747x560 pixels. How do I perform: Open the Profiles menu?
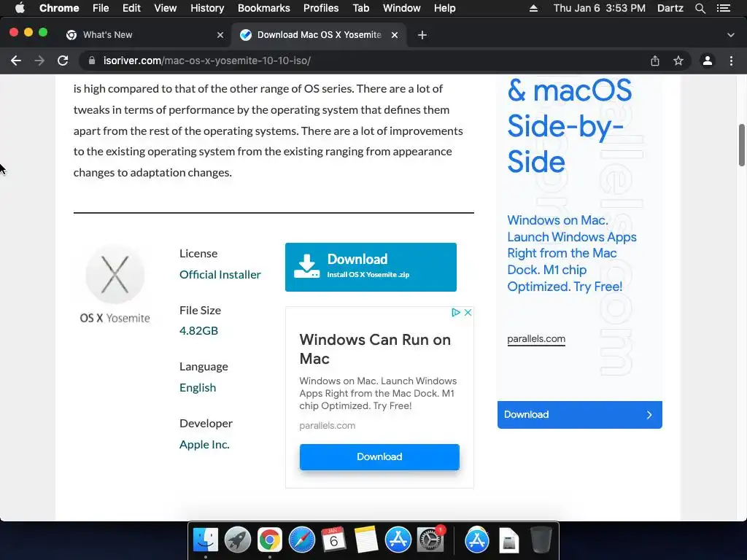pyautogui.click(x=321, y=8)
